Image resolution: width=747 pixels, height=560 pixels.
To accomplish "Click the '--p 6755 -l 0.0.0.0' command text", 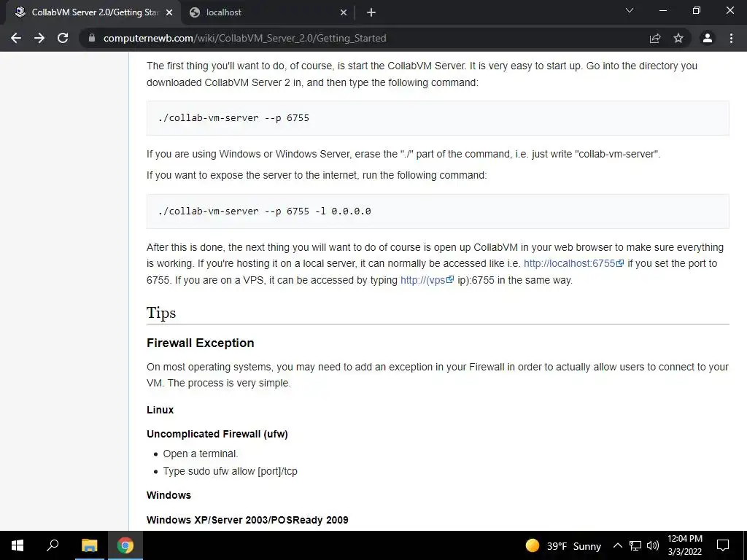I will pyautogui.click(x=317, y=211).
